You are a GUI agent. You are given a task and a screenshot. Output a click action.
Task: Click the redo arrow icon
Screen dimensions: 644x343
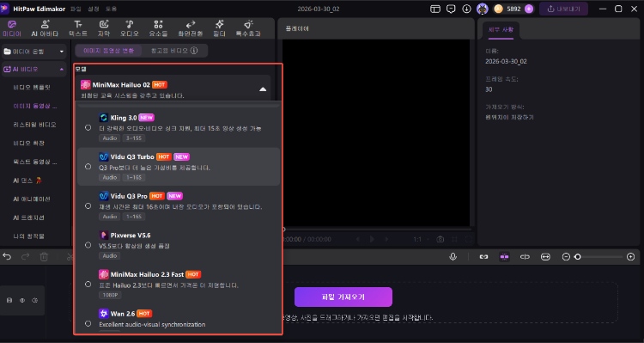(26, 257)
